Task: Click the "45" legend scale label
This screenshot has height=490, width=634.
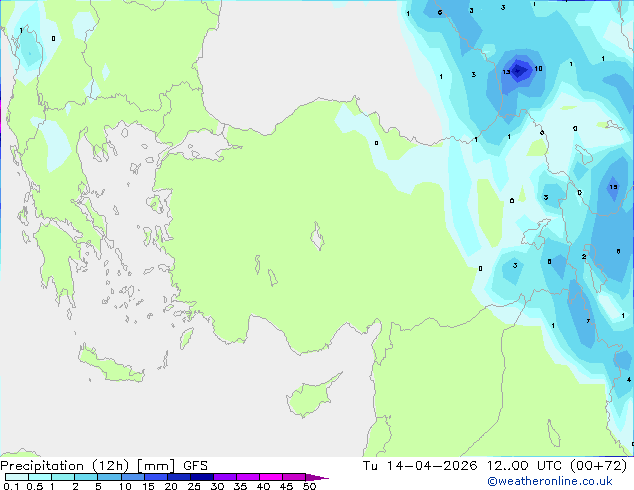Action: (x=286, y=486)
